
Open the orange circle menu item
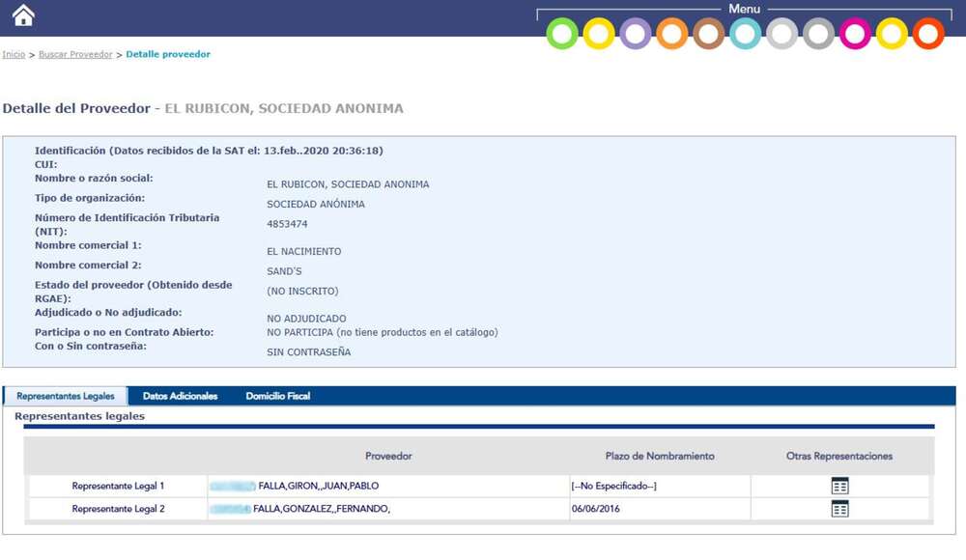tap(671, 33)
